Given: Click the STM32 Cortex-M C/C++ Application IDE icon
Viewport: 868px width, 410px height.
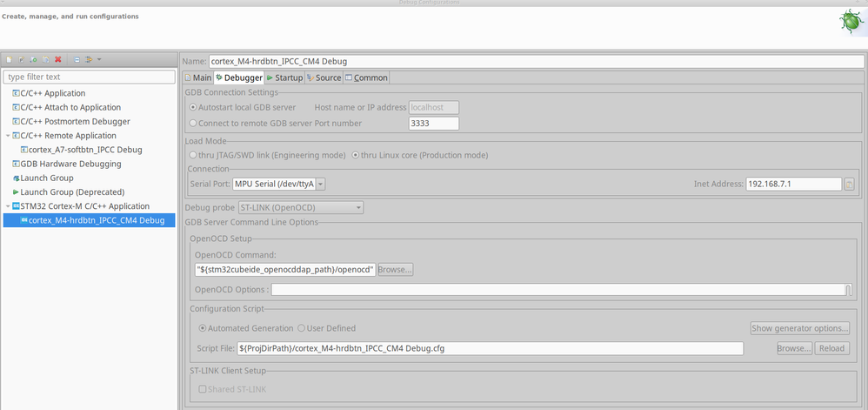Looking at the screenshot, I should [16, 206].
